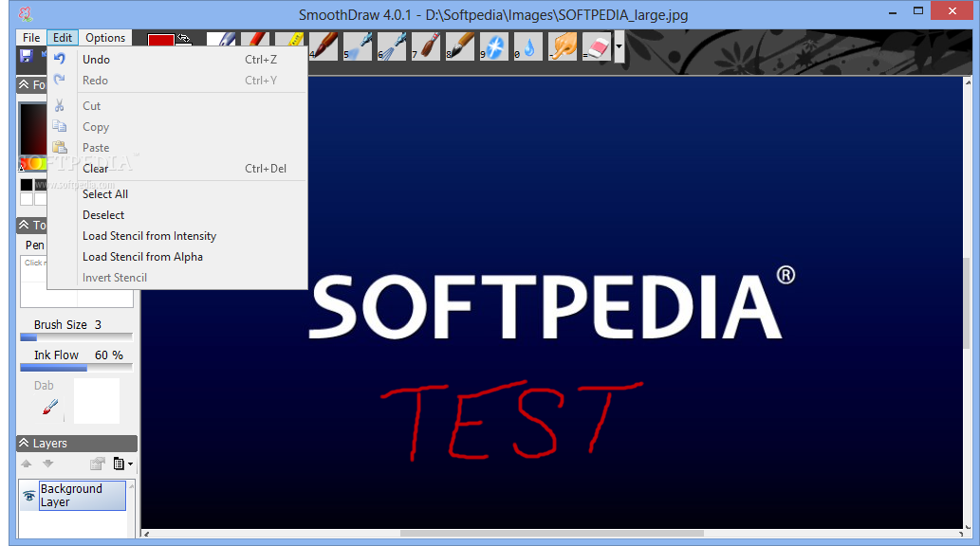The image size is (980, 546).
Task: Select the red pencil tool icon
Action: click(x=255, y=39)
